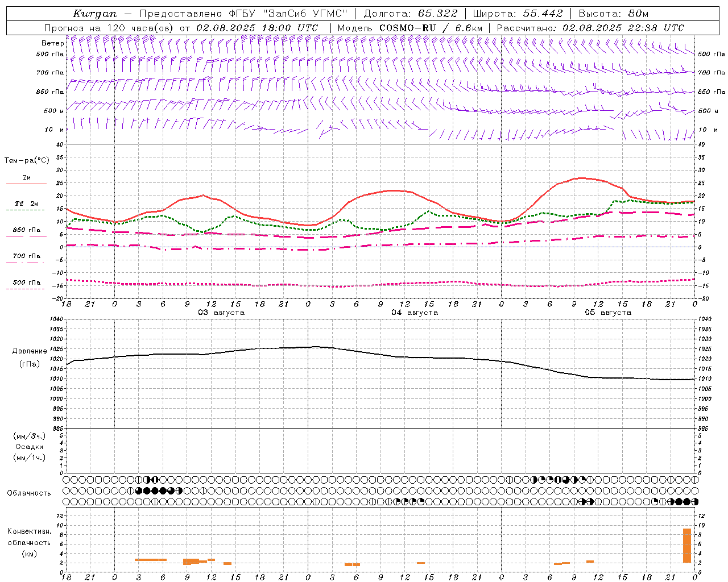
Task: Click the "Рассчитано: 02.08.2025 22:38 UTC" text
Action: point(590,28)
